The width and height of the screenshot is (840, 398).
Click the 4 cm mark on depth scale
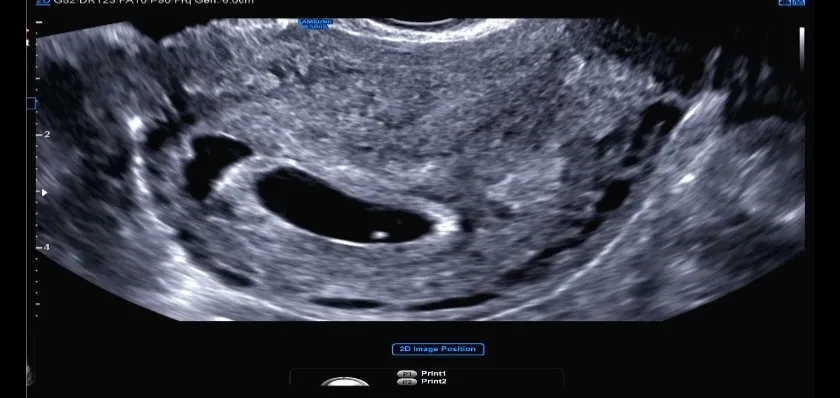44,247
